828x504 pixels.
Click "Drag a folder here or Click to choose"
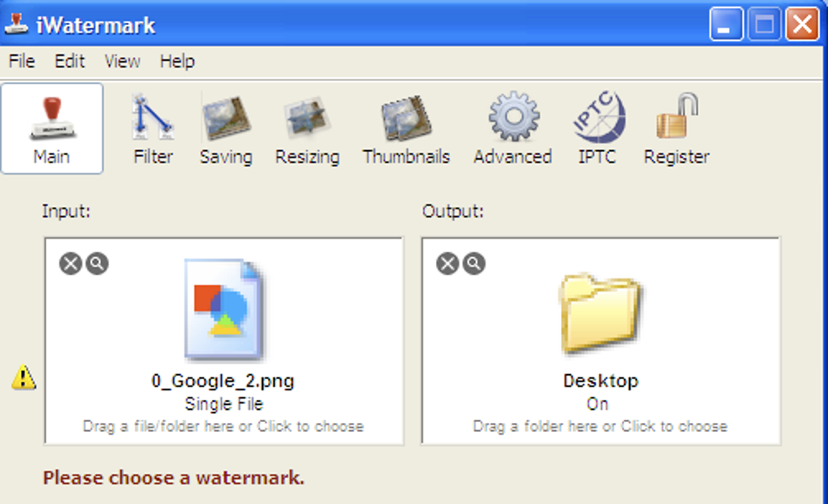pyautogui.click(x=600, y=426)
